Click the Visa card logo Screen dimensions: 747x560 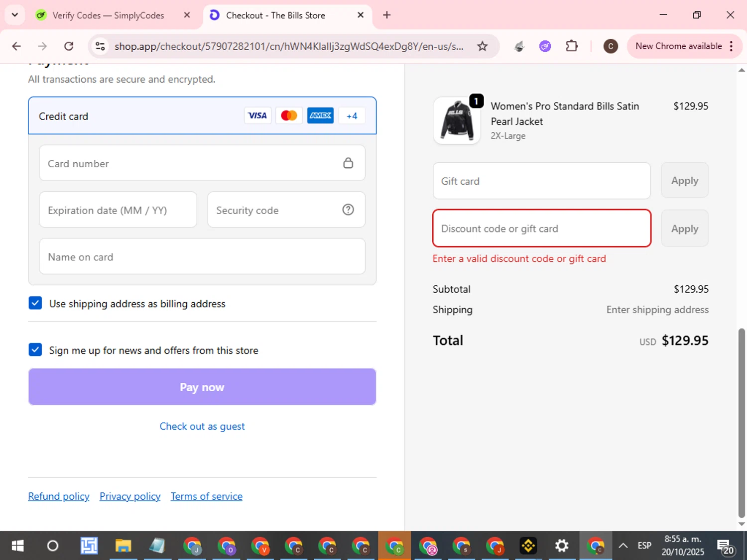point(257,115)
